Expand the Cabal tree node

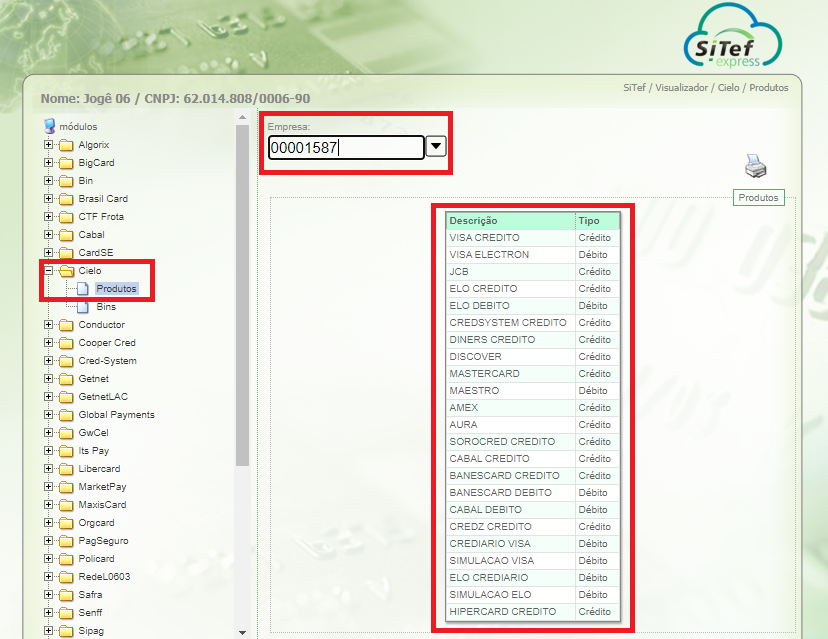(49, 234)
